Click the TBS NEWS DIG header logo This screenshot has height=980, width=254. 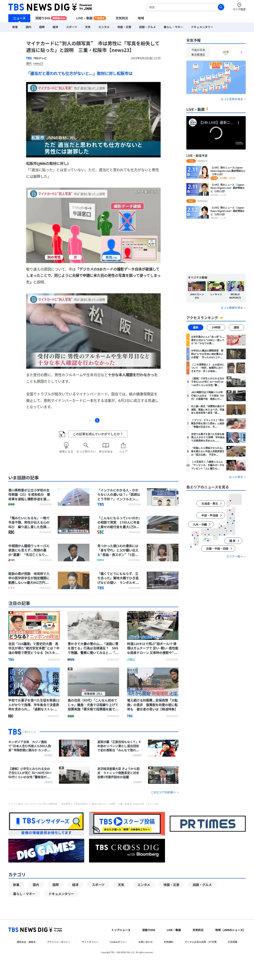click(50, 7)
